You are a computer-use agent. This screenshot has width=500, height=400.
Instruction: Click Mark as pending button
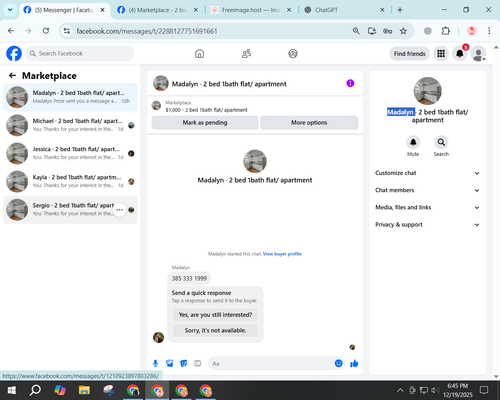click(x=205, y=122)
